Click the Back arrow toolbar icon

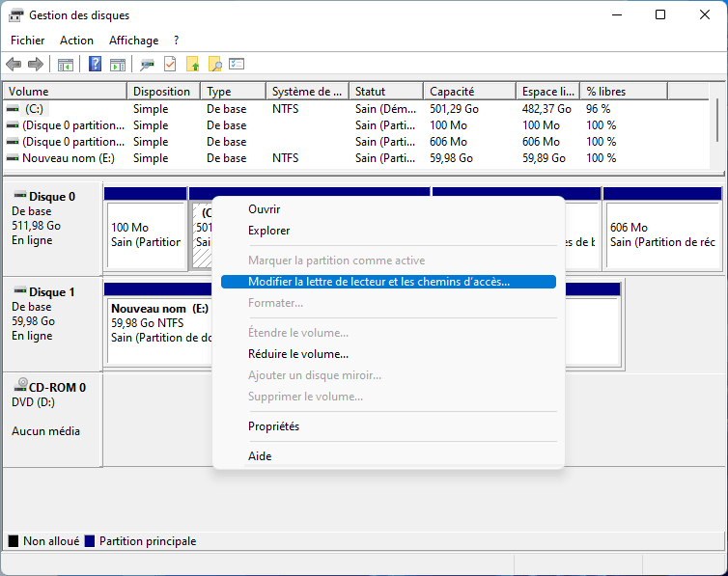[x=14, y=65]
